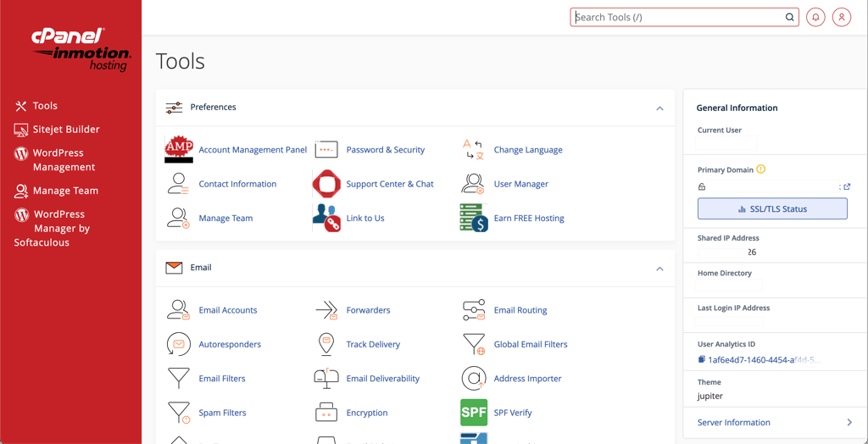Collapse the Email section chevron

(x=659, y=269)
